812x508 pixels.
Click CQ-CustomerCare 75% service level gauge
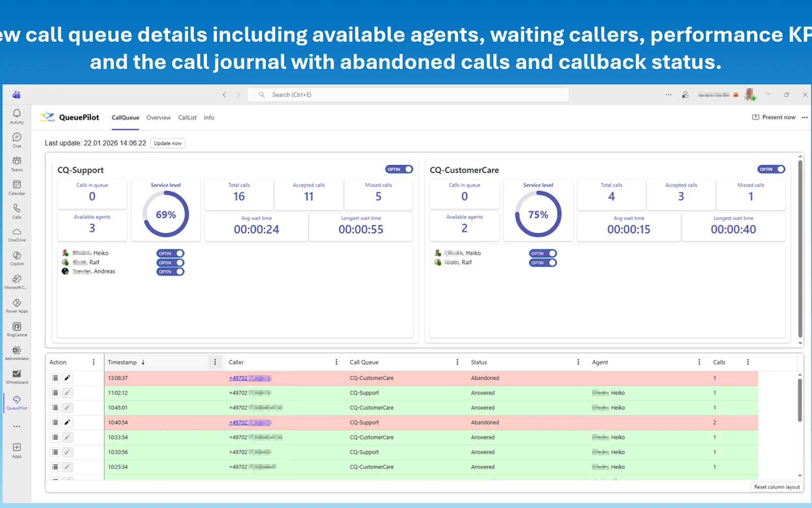538,214
